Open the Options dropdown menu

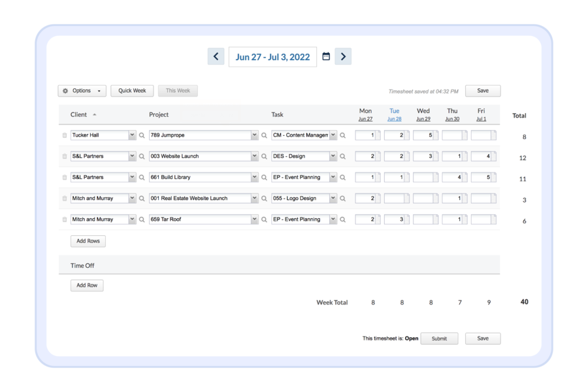[82, 91]
